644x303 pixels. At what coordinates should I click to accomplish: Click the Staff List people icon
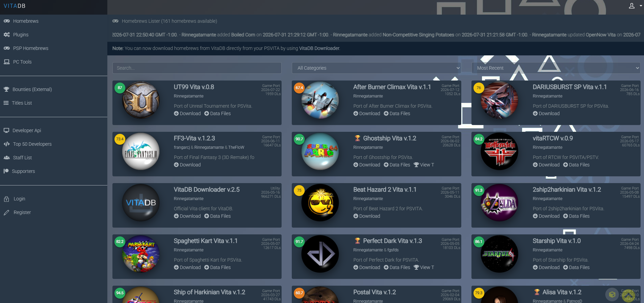[x=6, y=158]
